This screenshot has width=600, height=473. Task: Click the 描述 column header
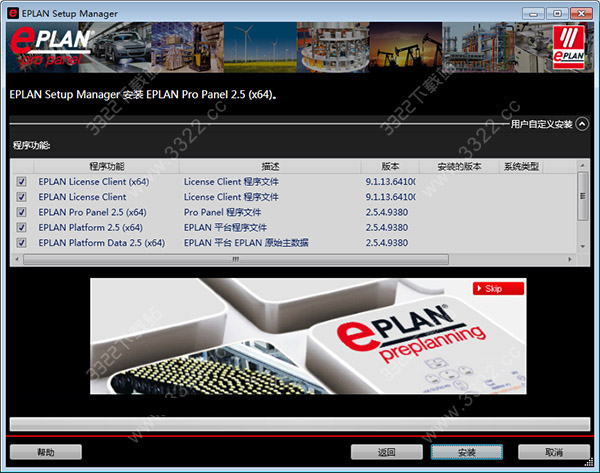coord(270,166)
